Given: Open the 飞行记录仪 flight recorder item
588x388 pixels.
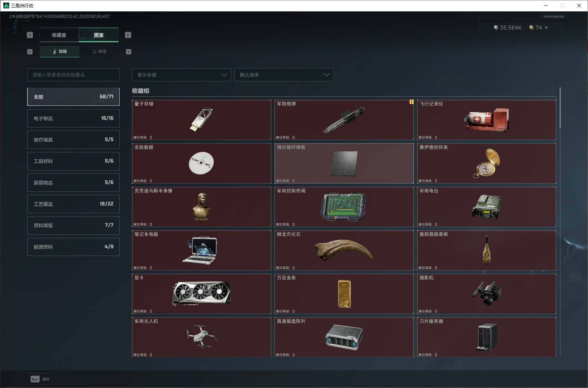Looking at the screenshot, I should (487, 120).
